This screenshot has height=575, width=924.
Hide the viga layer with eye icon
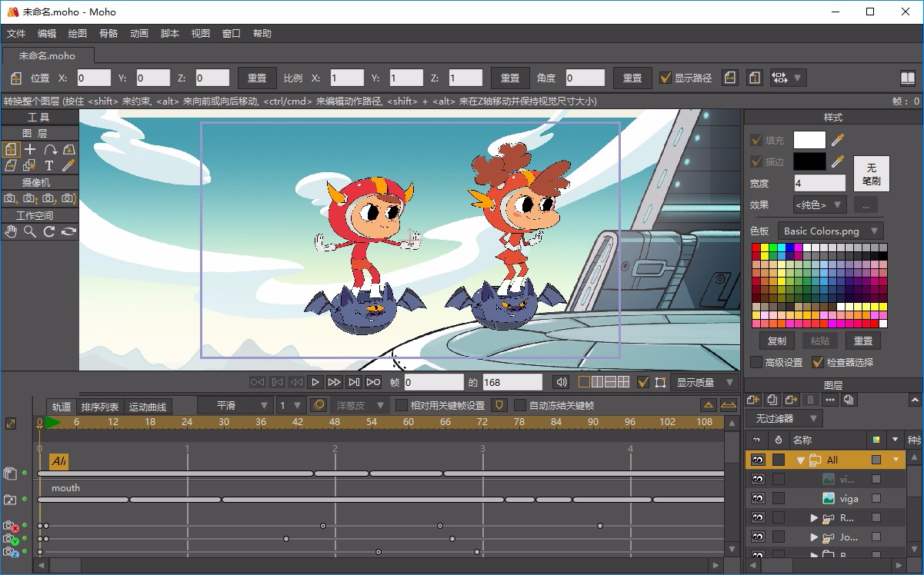[x=758, y=498]
